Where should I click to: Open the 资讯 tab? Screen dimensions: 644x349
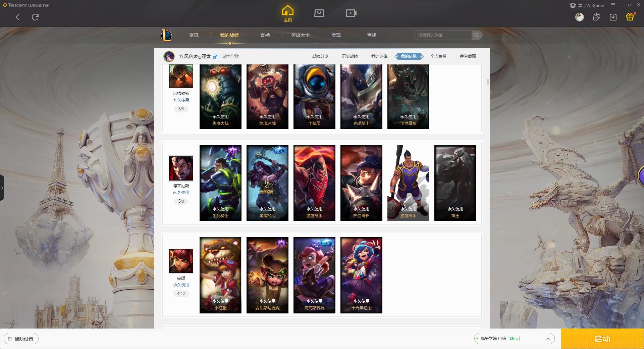pyautogui.click(x=194, y=35)
